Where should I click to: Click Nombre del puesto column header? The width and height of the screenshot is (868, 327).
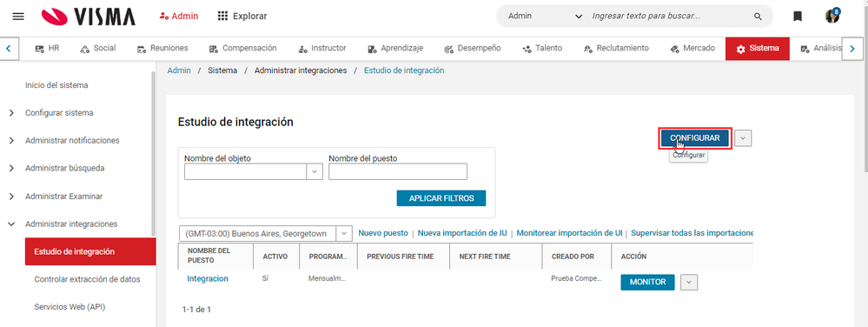[x=215, y=256]
